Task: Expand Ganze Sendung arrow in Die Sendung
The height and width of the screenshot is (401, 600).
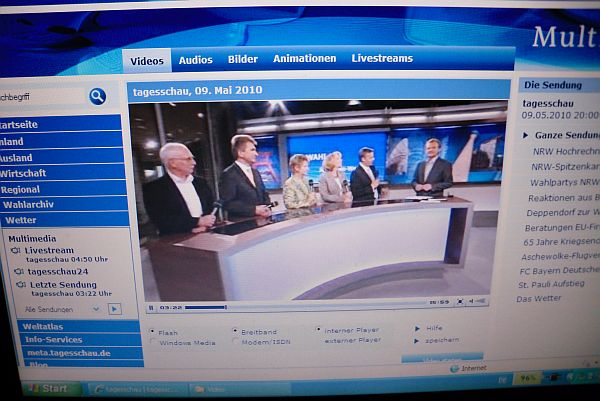Action: pos(526,135)
